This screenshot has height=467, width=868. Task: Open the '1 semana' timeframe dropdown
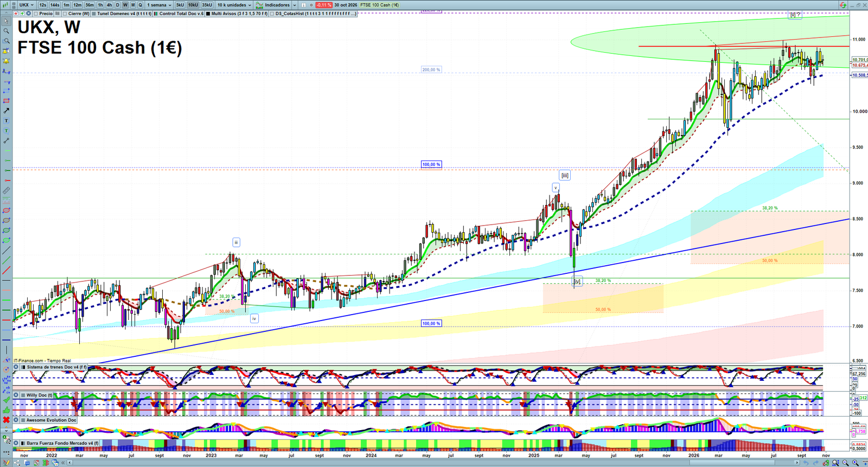pyautogui.click(x=159, y=5)
